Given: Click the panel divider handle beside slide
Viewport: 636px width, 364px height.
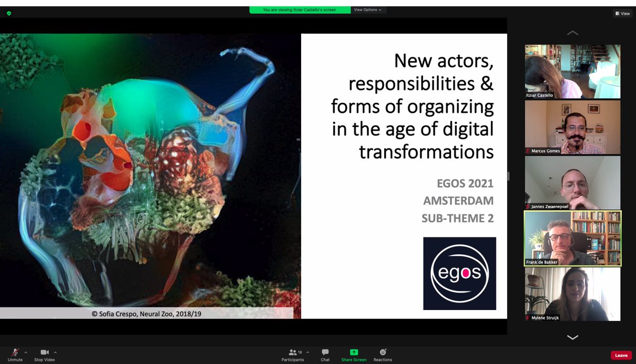Looking at the screenshot, I should [508, 176].
